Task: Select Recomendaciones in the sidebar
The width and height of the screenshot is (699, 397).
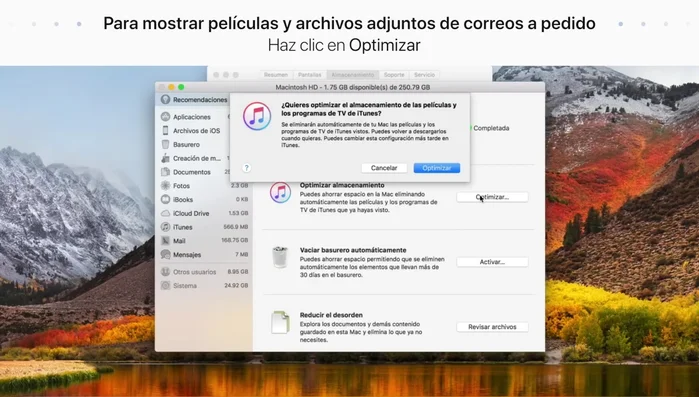Action: (x=200, y=100)
